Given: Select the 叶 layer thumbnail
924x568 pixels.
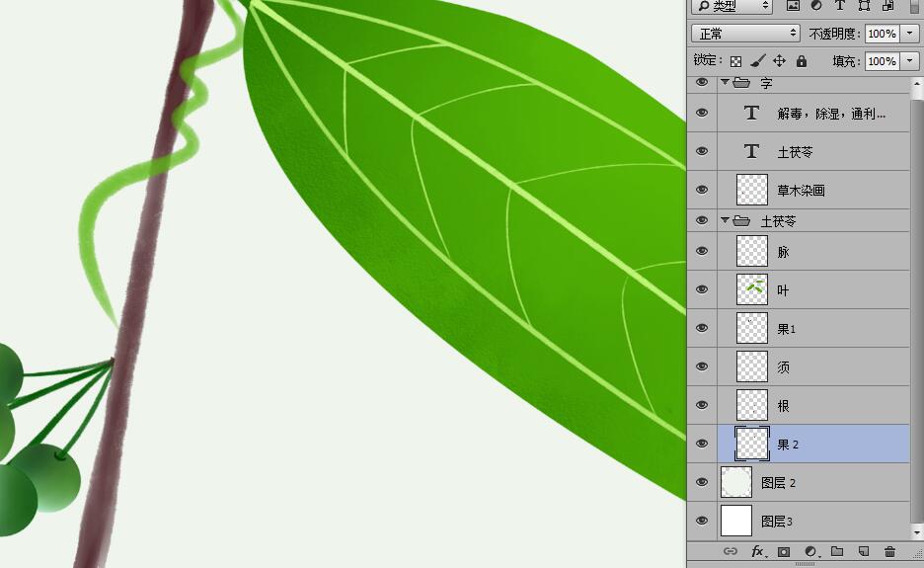Looking at the screenshot, I should coord(752,289).
